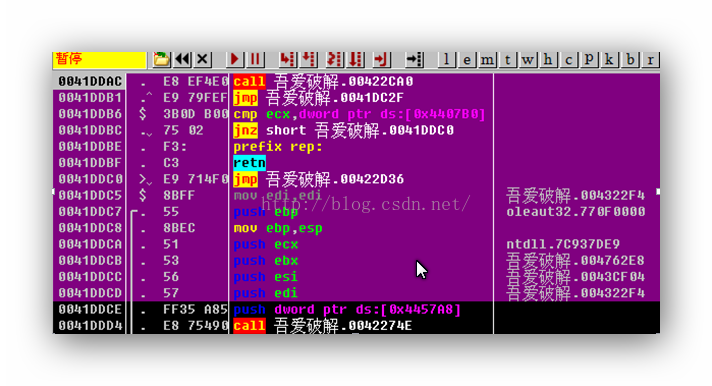Select address 0041DDD4
This screenshot has width=712, height=386.
90,326
